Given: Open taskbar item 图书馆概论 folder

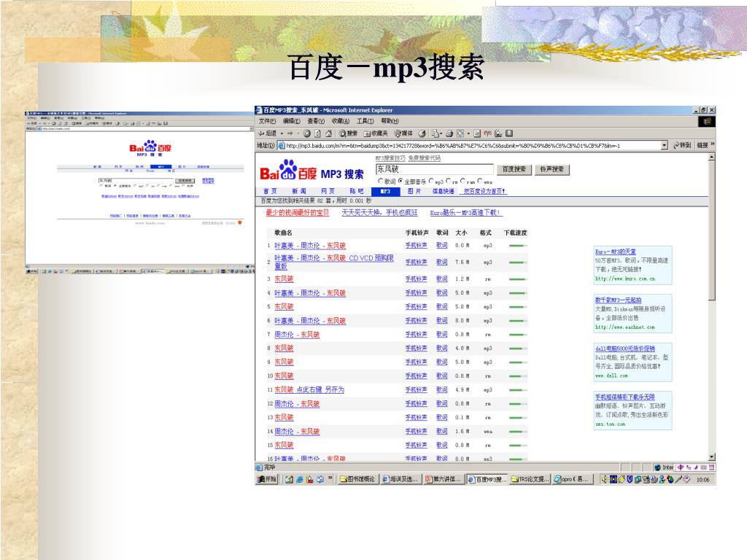Looking at the screenshot, I should [357, 479].
